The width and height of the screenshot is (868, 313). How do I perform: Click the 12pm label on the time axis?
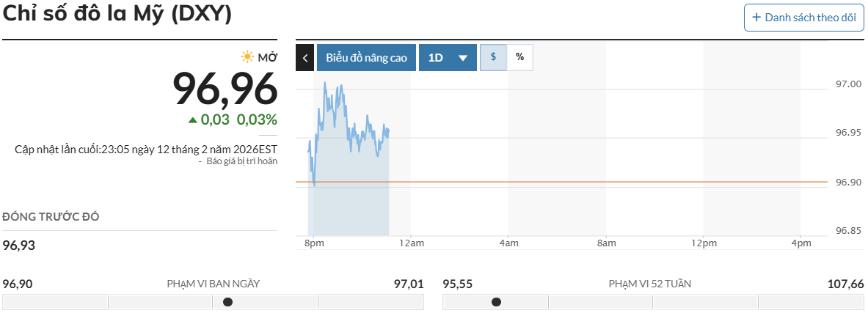(x=704, y=243)
